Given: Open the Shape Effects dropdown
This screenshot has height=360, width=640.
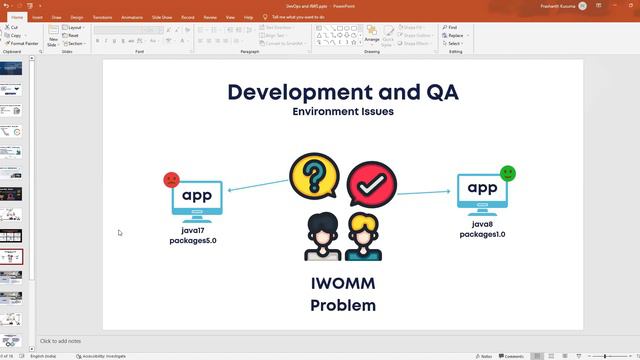Looking at the screenshot, I should pos(414,43).
